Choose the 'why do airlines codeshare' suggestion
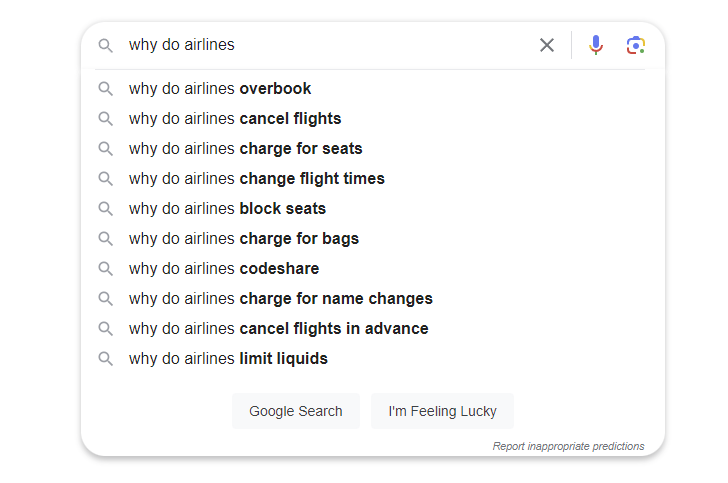The width and height of the screenshot is (728, 483). tap(224, 269)
